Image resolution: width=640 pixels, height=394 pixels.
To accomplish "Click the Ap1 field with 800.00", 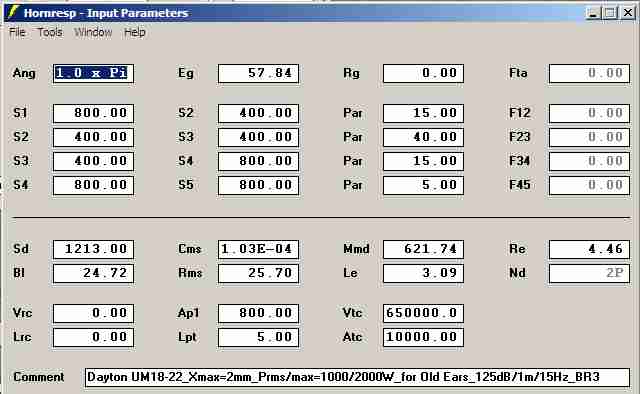I will click(258, 314).
